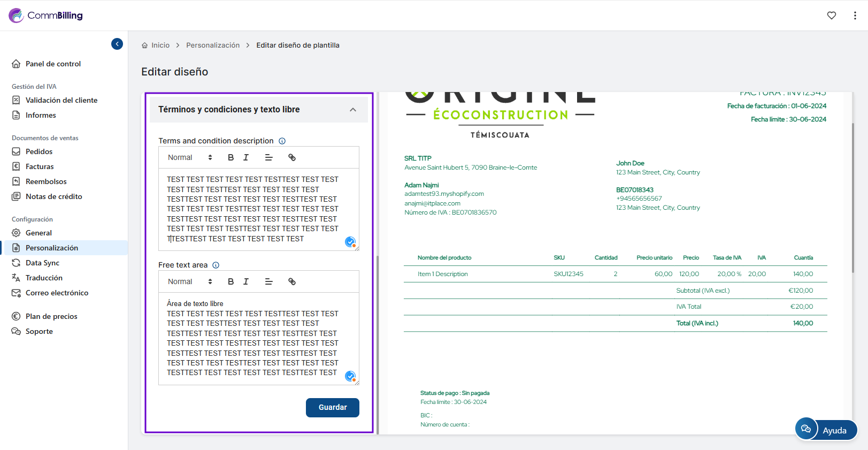Toggle italic in Terms and condition editor
Viewport: 868px width, 450px height.
coord(246,157)
